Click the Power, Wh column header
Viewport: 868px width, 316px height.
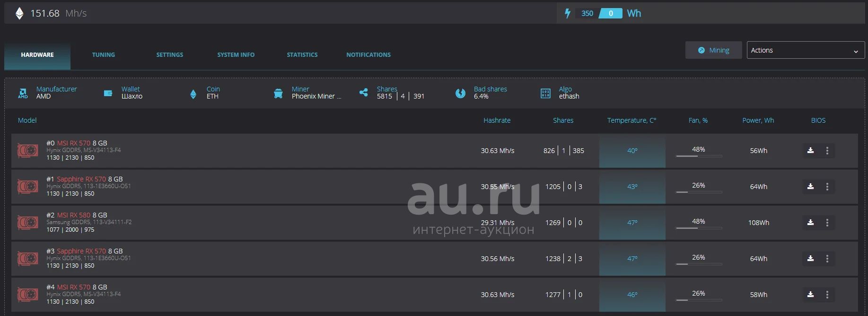758,120
